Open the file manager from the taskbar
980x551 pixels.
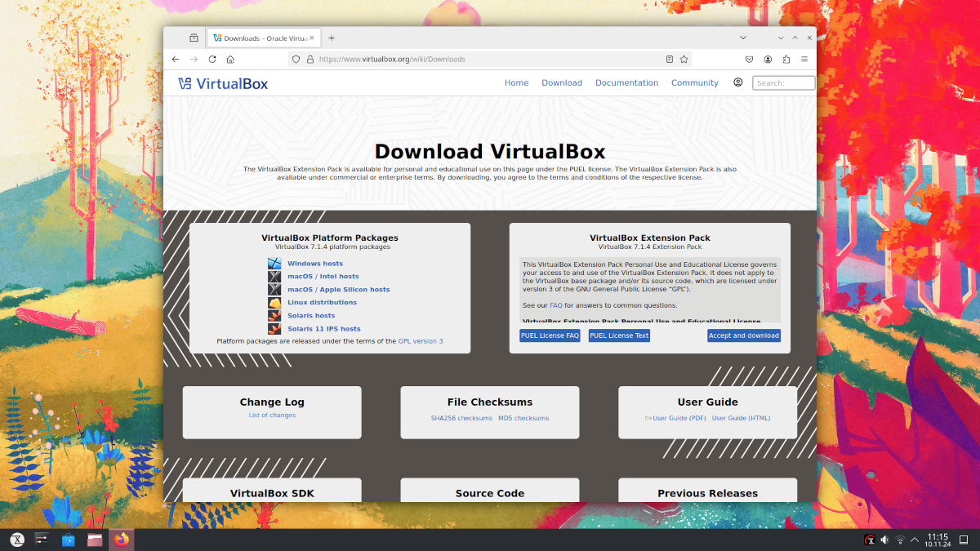tap(95, 540)
